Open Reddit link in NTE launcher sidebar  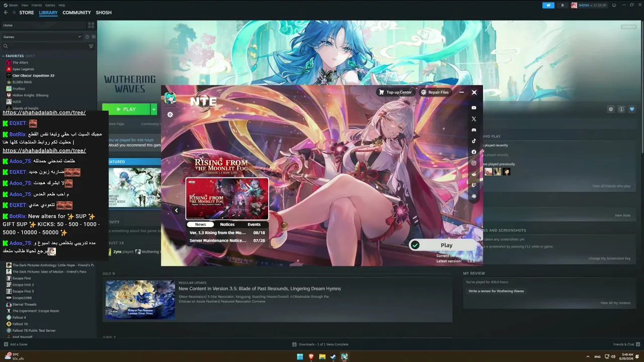[473, 174]
